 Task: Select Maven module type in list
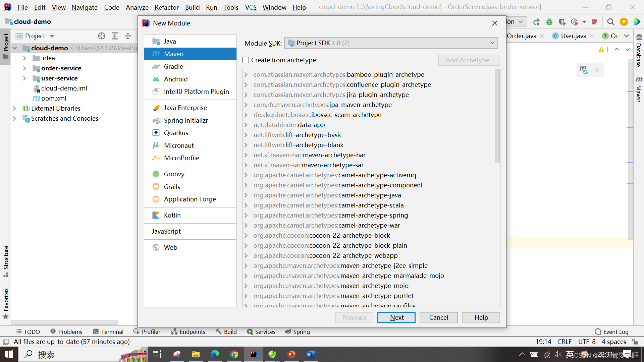(190, 54)
